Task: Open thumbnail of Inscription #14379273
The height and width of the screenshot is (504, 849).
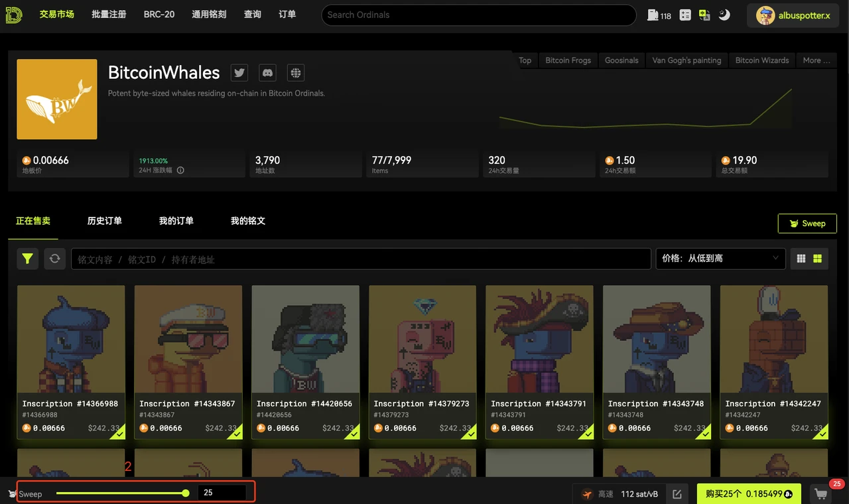Action: coord(423,340)
